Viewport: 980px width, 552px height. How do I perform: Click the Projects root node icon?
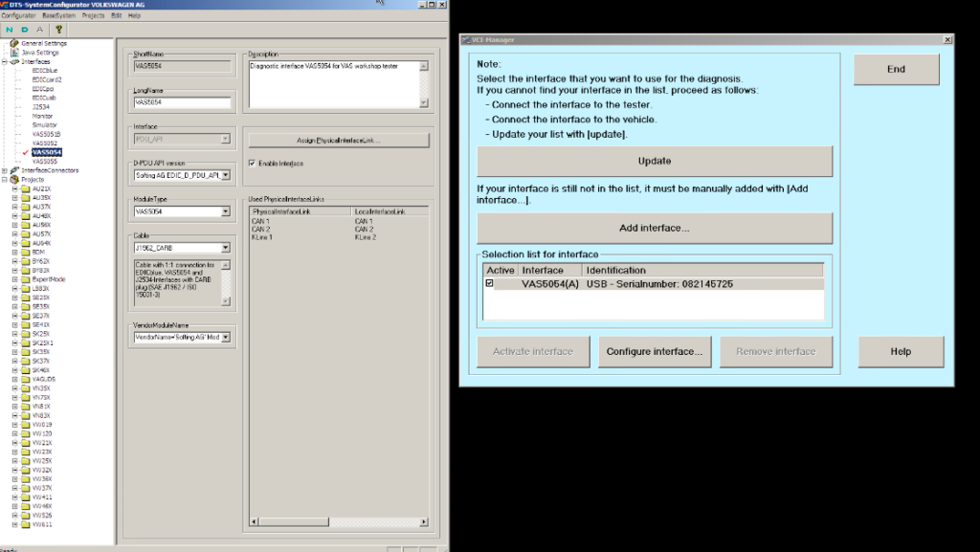13,179
